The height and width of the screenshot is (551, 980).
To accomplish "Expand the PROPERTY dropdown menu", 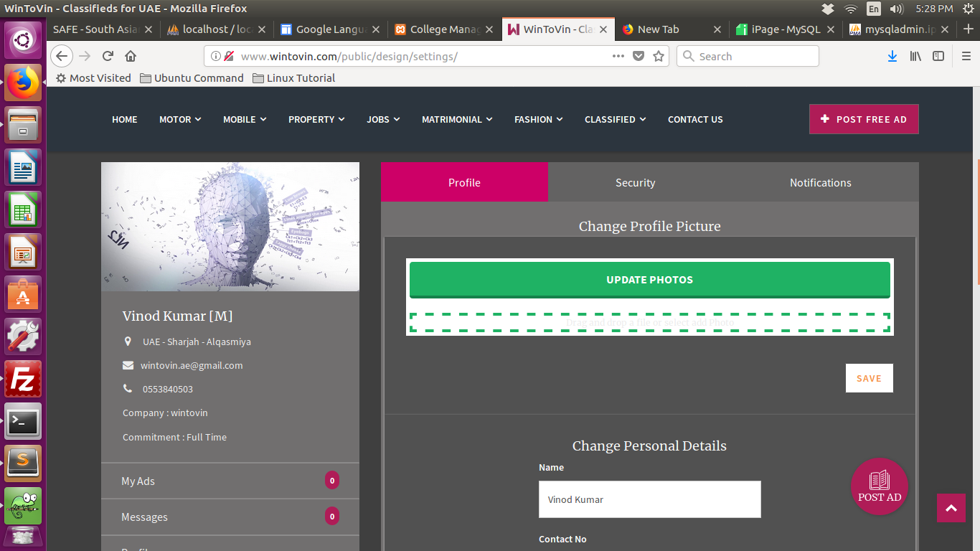I will click(316, 119).
